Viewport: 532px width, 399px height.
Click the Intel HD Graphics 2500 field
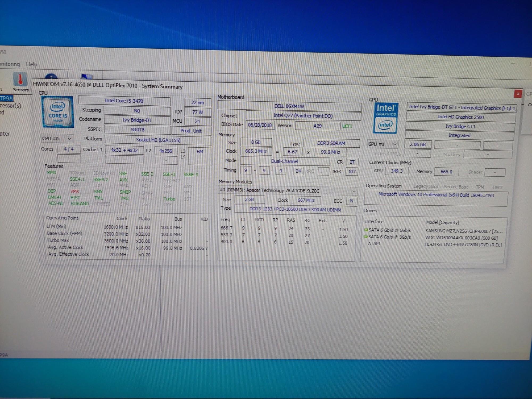[x=461, y=117]
